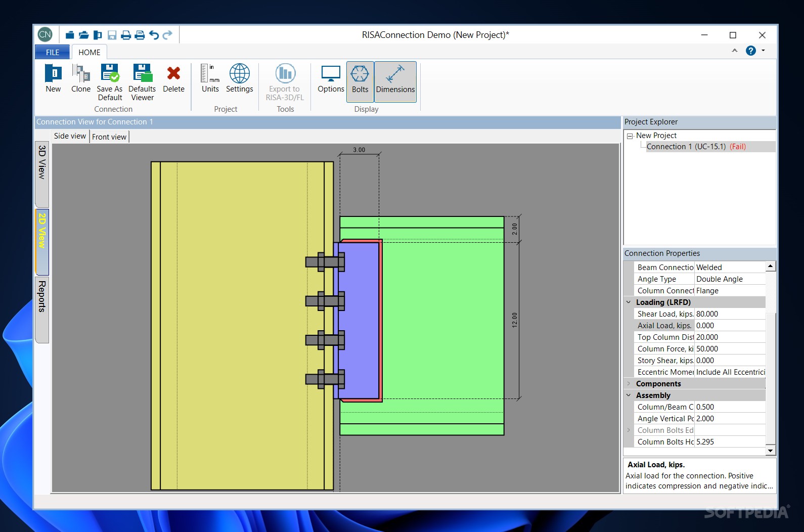
Task: Select the blue angle plate in the drawing
Action: (x=359, y=320)
